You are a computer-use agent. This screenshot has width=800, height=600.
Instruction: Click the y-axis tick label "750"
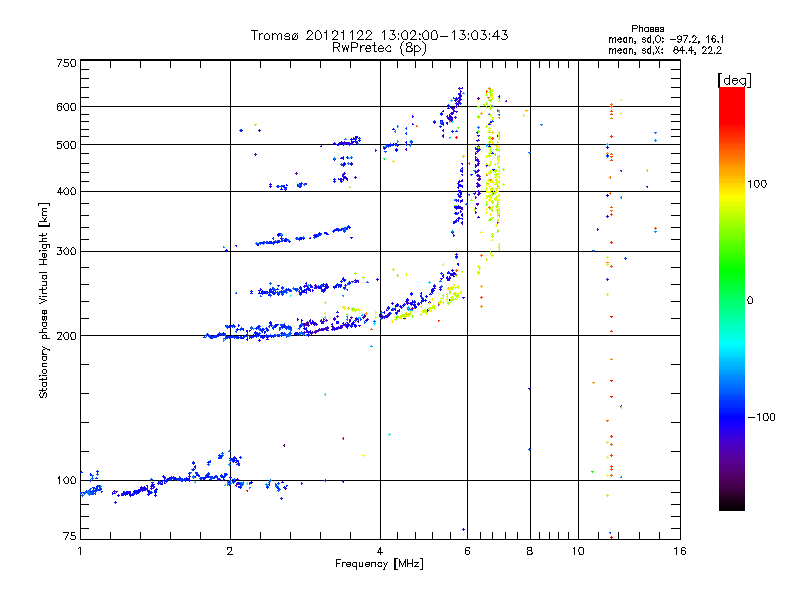coord(66,63)
